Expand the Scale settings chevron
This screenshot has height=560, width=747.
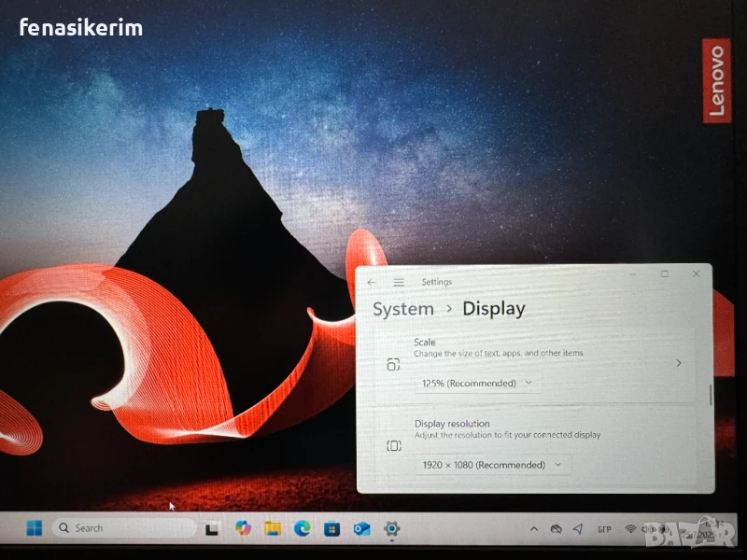pos(678,363)
